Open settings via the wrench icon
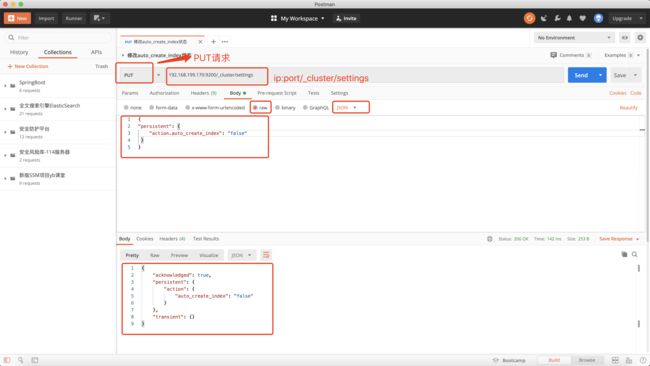The height and width of the screenshot is (366, 650). 557,18
